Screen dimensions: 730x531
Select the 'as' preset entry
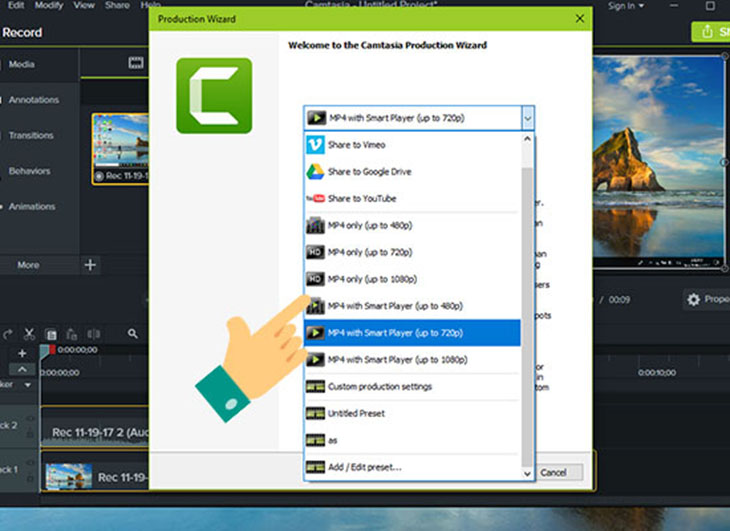(412, 440)
